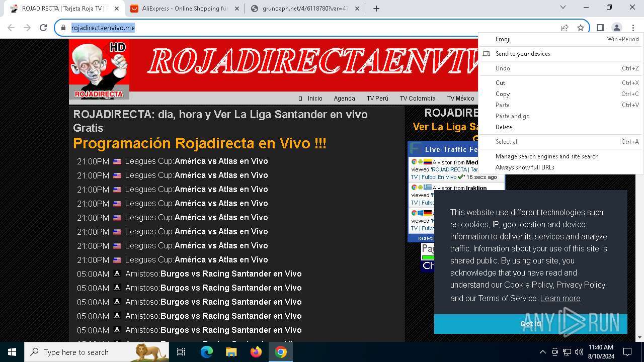This screenshot has width=644, height=362.
Task: Switch to the grunoaph.net tab
Action: 305,9
